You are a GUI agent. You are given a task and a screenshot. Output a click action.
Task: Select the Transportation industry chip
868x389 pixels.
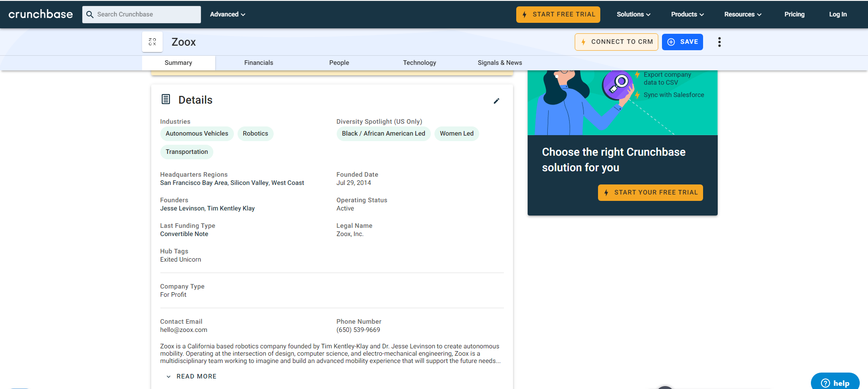click(x=187, y=152)
